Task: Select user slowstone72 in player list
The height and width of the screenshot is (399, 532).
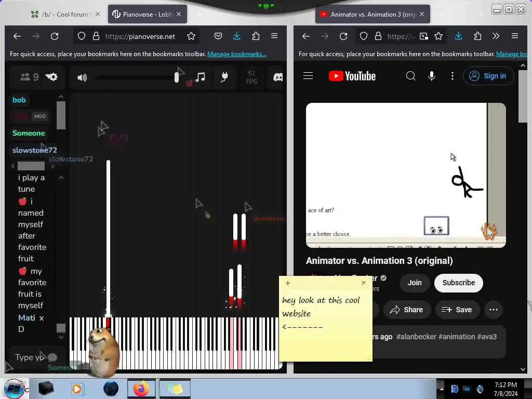Action: click(34, 150)
